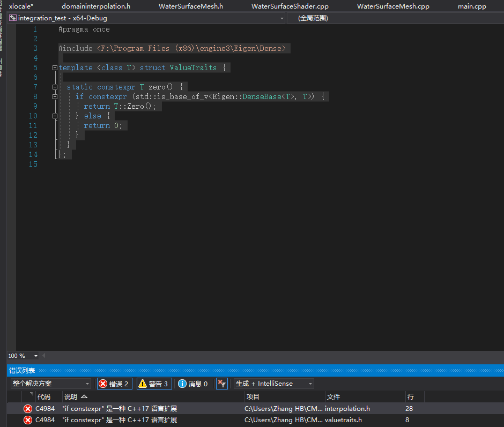Viewport: 504px width, 427px height.
Task: Collapse the zero() function block on line 7
Action: coord(55,87)
